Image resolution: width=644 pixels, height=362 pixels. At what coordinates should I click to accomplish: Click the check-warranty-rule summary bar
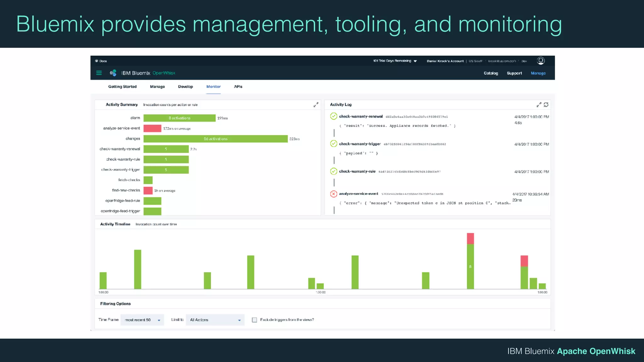[x=166, y=159]
